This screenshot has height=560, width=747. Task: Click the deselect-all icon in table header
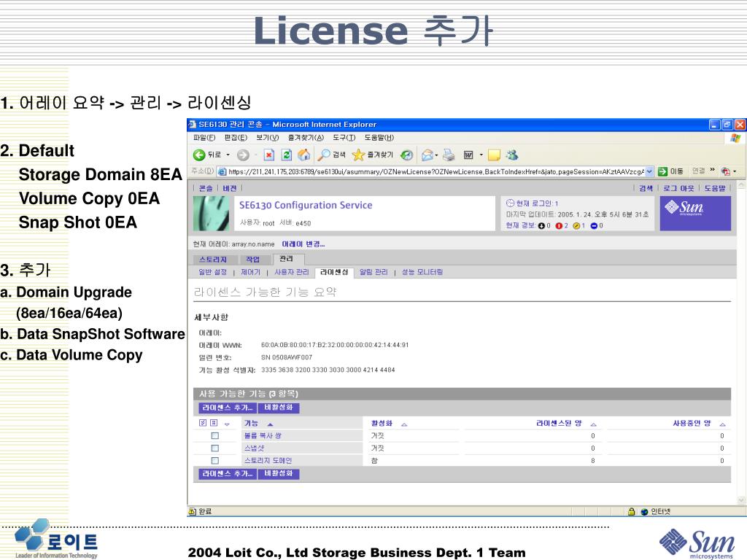point(214,423)
